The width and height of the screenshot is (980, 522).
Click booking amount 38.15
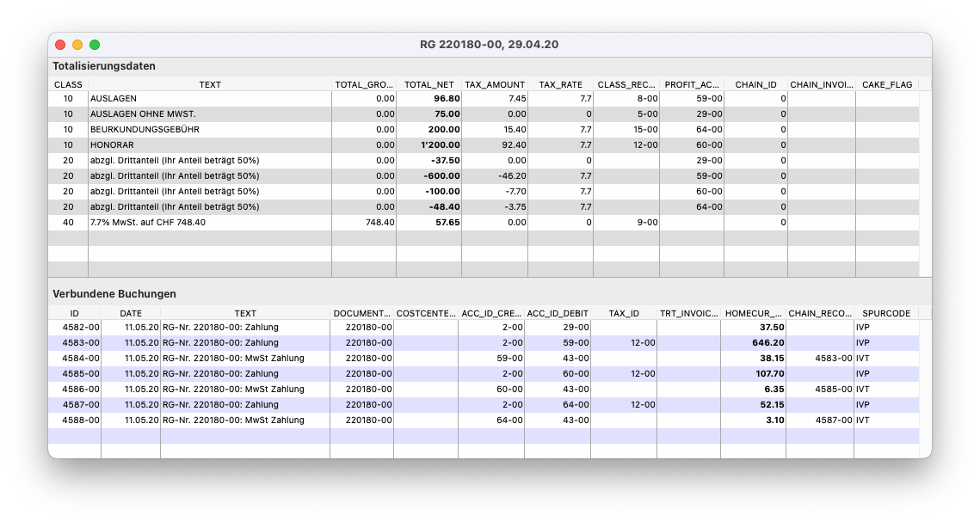[x=772, y=359]
